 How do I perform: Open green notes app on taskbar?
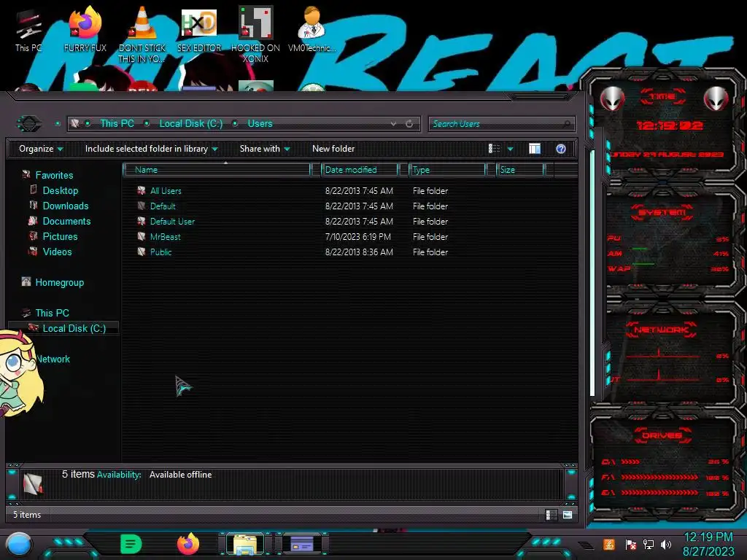(131, 544)
